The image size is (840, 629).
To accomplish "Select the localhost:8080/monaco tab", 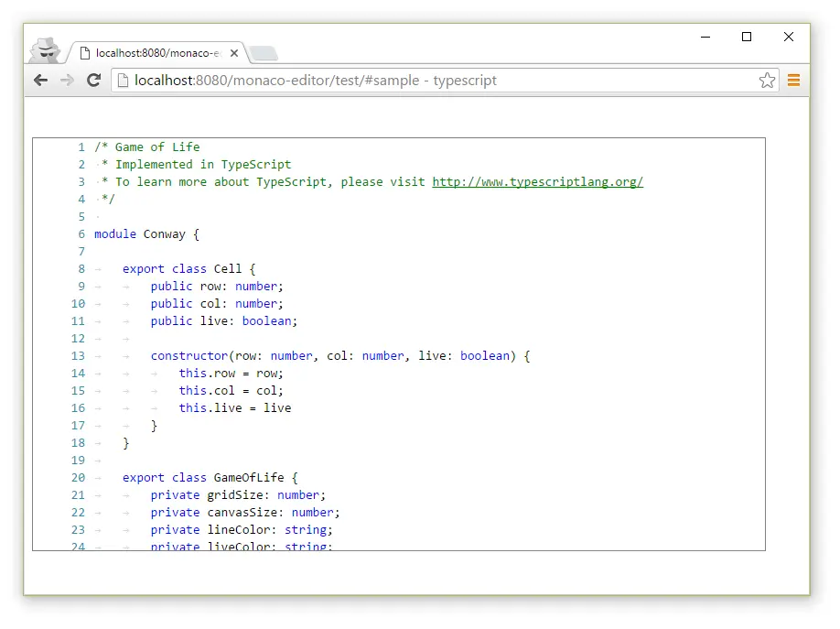I will (x=157, y=53).
